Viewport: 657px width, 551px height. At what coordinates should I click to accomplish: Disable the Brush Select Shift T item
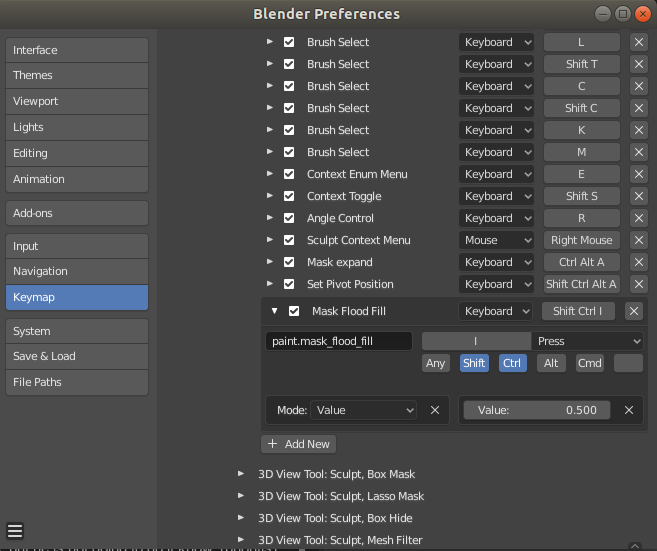click(x=289, y=64)
